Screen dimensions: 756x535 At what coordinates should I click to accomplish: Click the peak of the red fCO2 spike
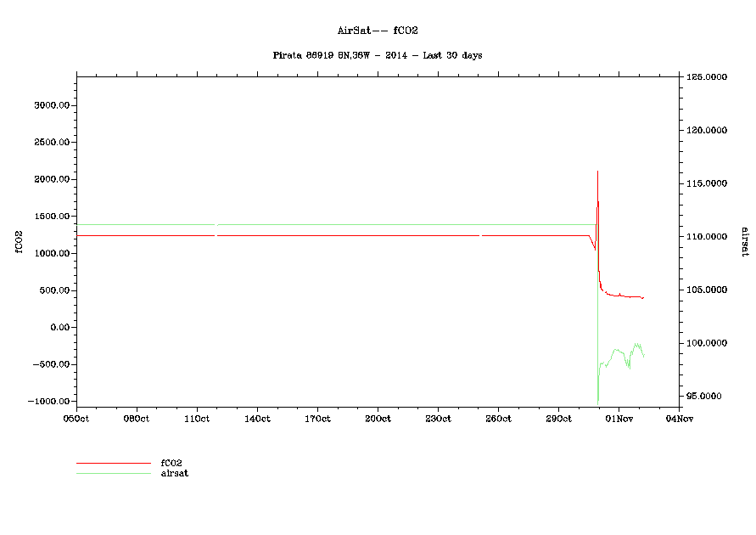(x=597, y=172)
